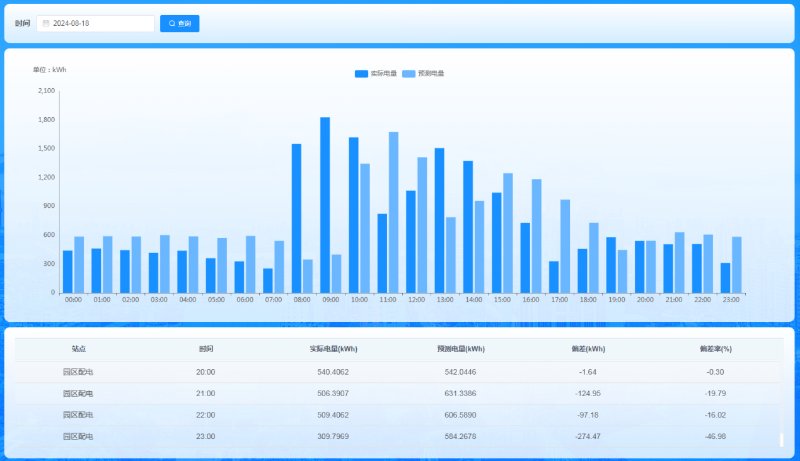Click the predicted bar at 11:00
This screenshot has width=800, height=461.
click(393, 212)
